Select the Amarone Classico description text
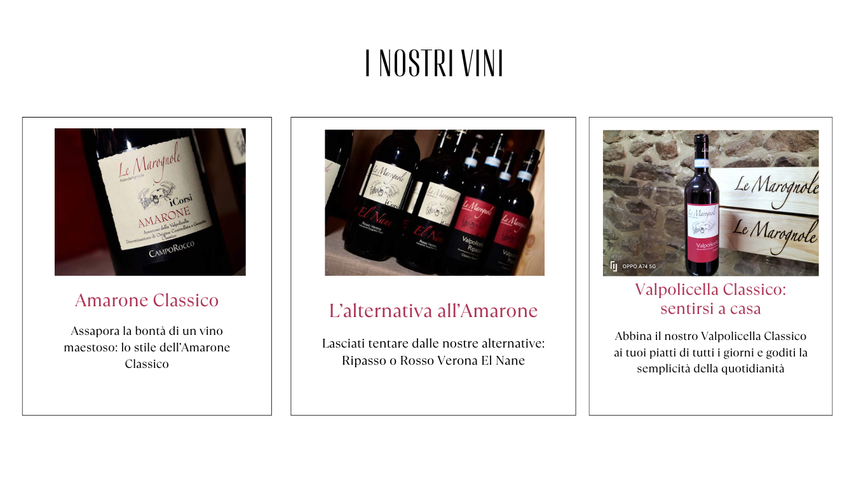 tap(147, 348)
